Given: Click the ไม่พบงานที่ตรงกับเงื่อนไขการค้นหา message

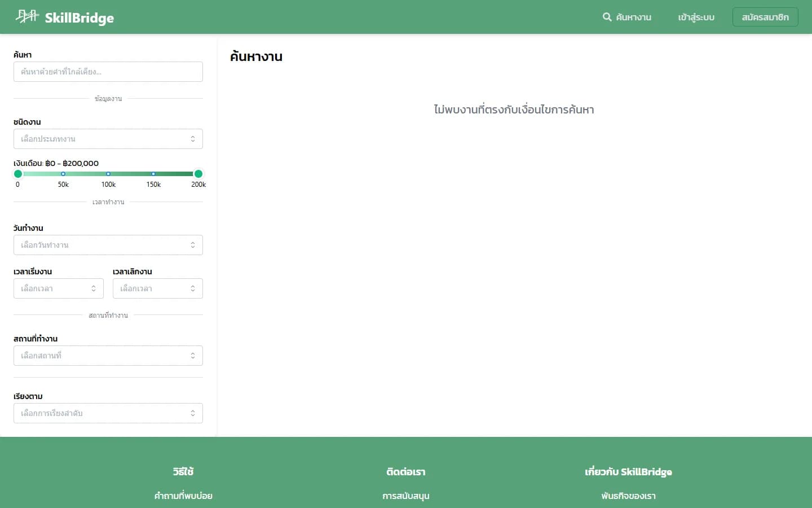Looking at the screenshot, I should (x=514, y=110).
